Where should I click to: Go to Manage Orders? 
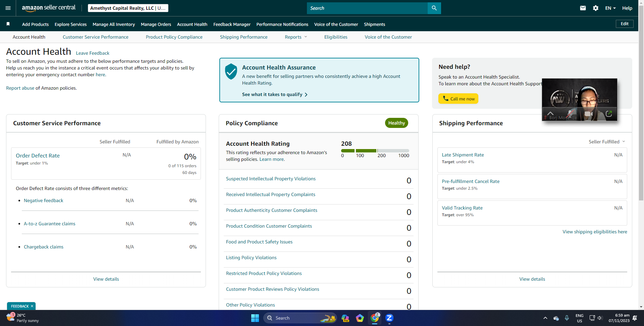(x=156, y=24)
